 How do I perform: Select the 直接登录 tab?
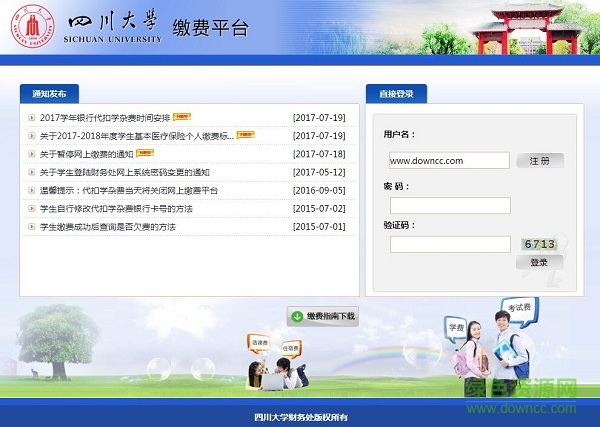coord(396,94)
